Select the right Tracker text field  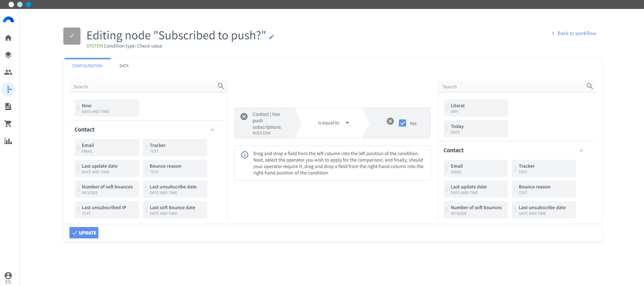(x=544, y=168)
